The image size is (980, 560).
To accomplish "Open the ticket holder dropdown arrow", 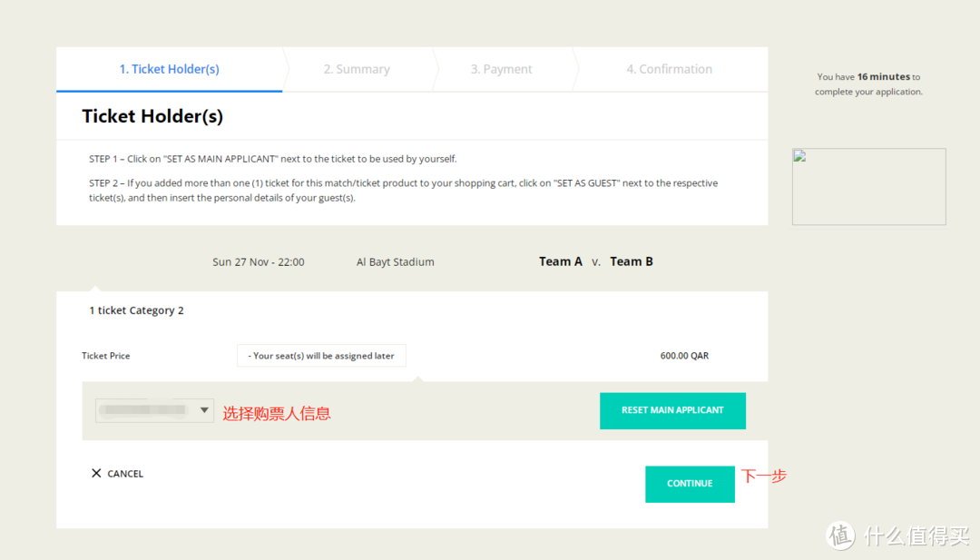I will coord(204,410).
